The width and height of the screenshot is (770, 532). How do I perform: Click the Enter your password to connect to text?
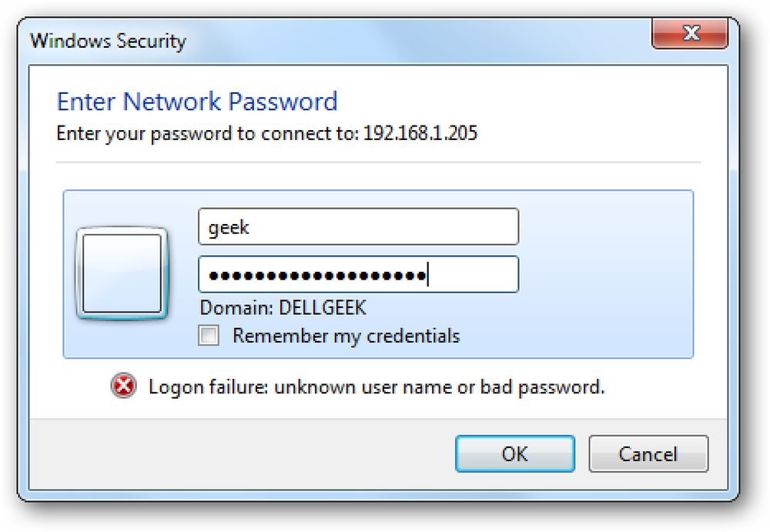[207, 134]
